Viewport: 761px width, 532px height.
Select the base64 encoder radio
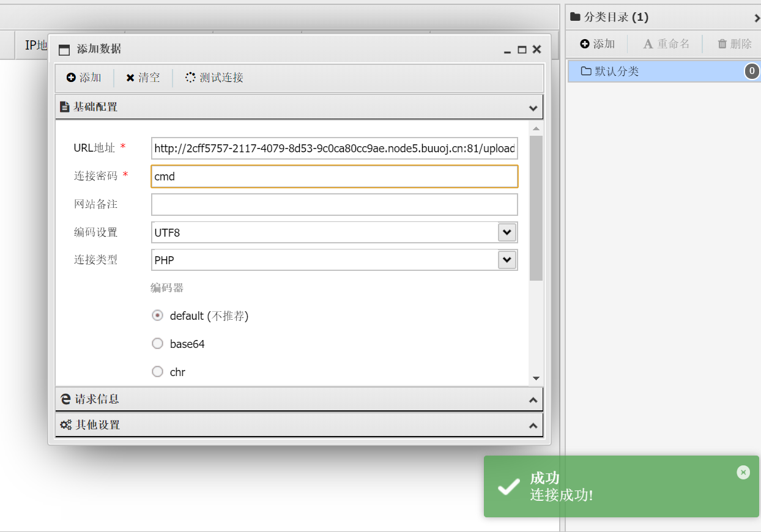pyautogui.click(x=157, y=344)
